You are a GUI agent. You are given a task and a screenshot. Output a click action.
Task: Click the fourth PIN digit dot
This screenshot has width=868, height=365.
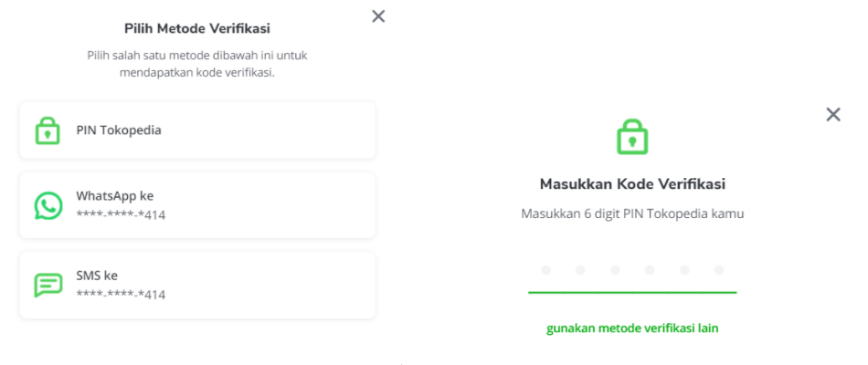coord(650,270)
